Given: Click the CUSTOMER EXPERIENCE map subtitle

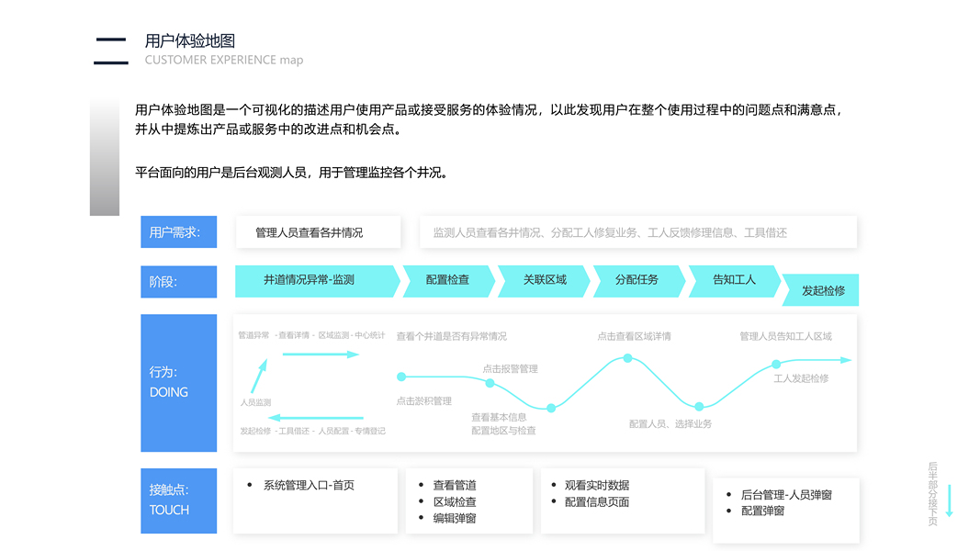Looking at the screenshot, I should pos(224,60).
